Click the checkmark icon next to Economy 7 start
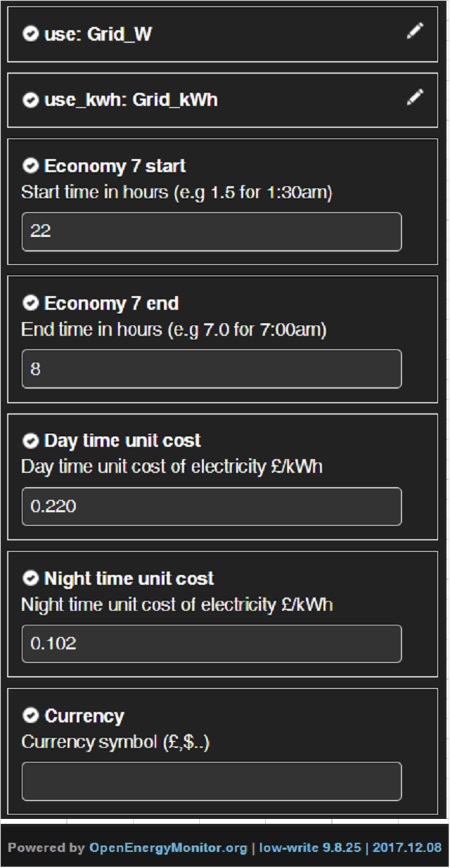The height and width of the screenshot is (868, 450). coord(30,166)
